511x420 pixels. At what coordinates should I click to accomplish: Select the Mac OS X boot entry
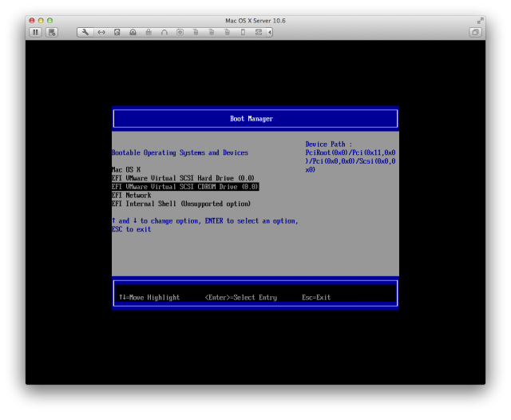[126, 170]
